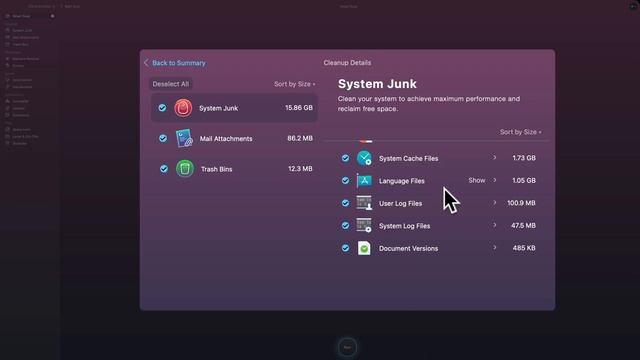
Task: Uncheck the System Junk category checkbox
Action: point(162,108)
